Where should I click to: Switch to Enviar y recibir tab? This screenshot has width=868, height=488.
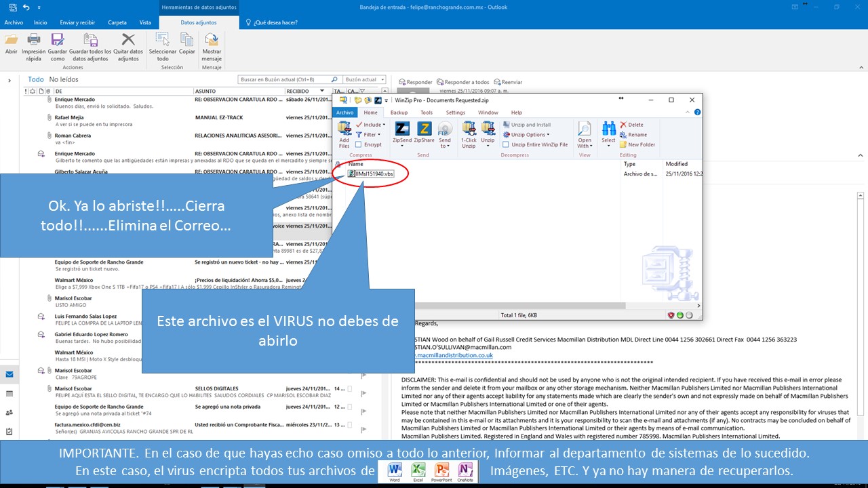78,22
